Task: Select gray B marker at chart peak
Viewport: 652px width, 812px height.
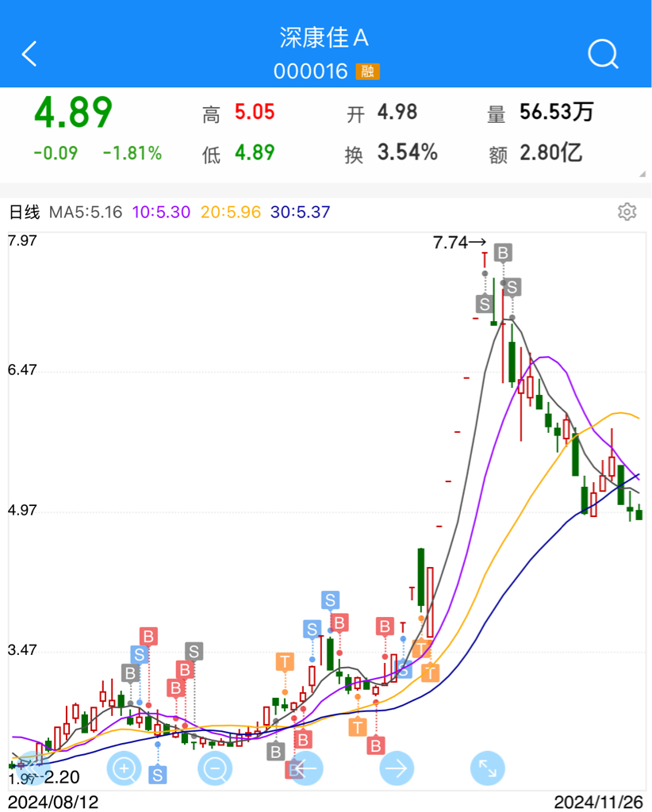Action: [x=503, y=253]
